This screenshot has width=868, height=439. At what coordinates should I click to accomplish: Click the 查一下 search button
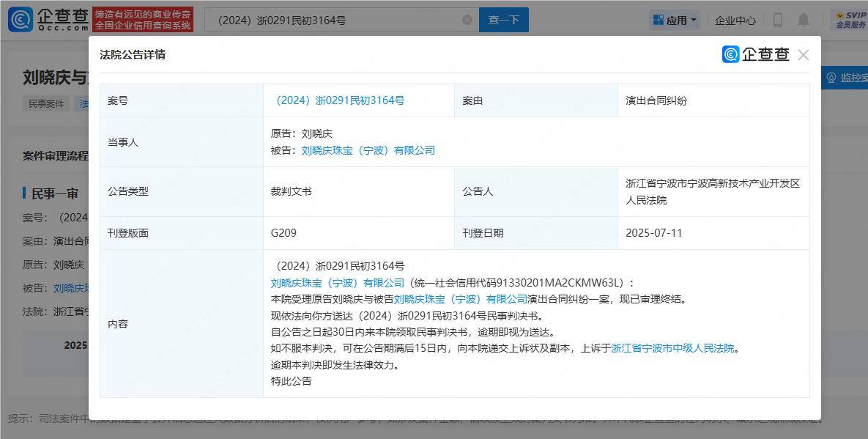click(504, 20)
